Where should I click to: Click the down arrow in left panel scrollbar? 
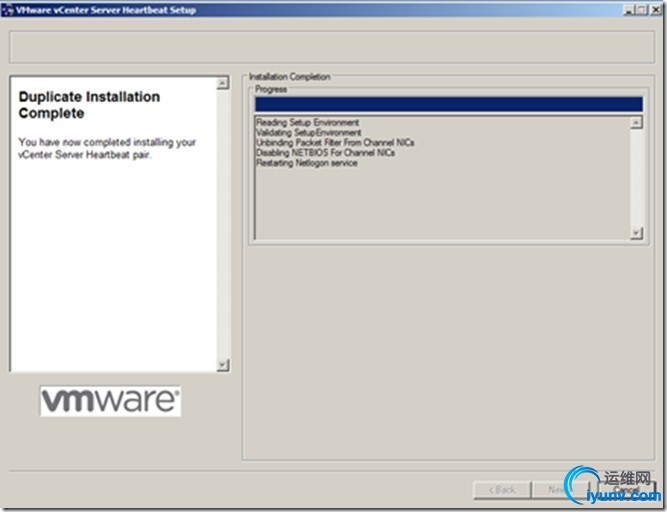click(223, 365)
